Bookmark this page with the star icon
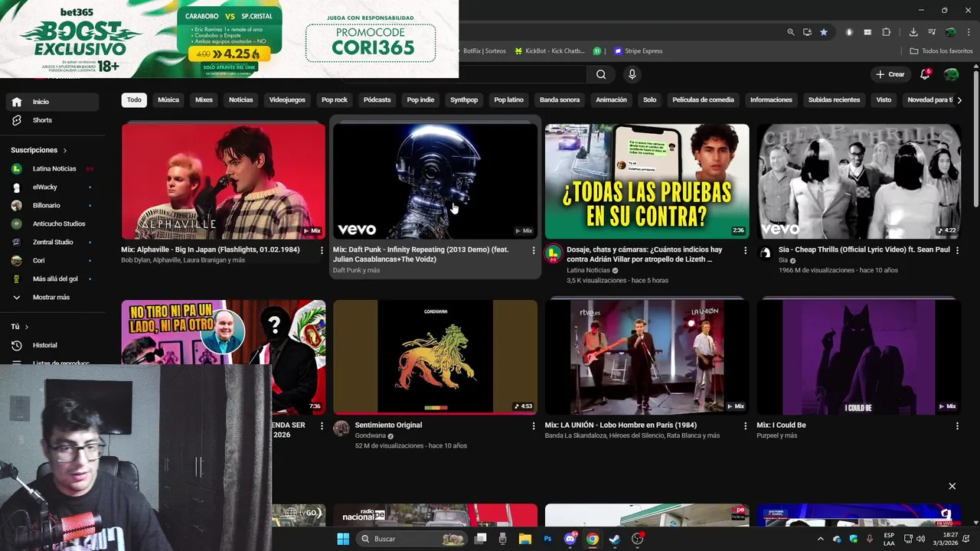 click(824, 32)
